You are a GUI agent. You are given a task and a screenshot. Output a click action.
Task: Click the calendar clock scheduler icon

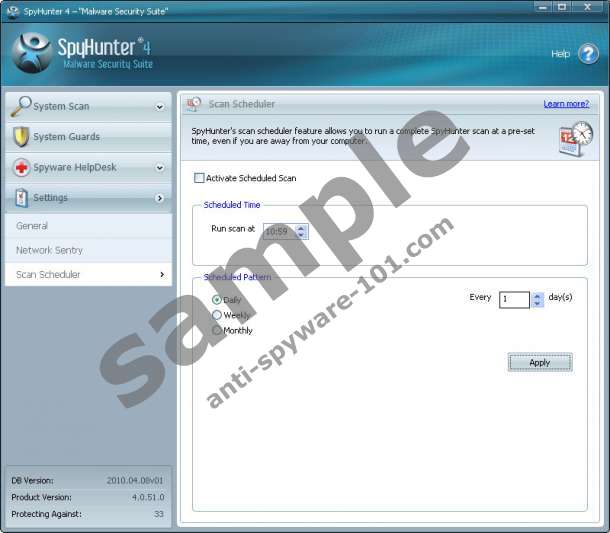575,139
